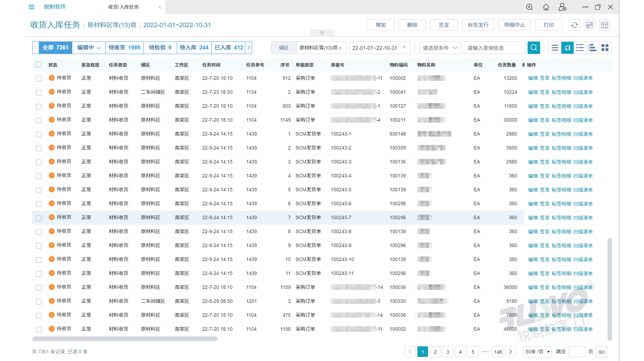The image size is (644, 361).
Task: Open table column settings icon
Action: point(604,25)
